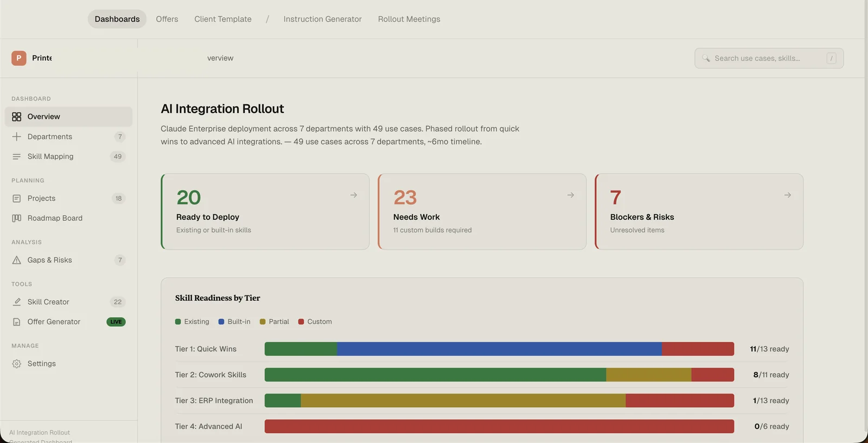
Task: Click Tier 3 ERP Integration partial segment
Action: pos(463,401)
